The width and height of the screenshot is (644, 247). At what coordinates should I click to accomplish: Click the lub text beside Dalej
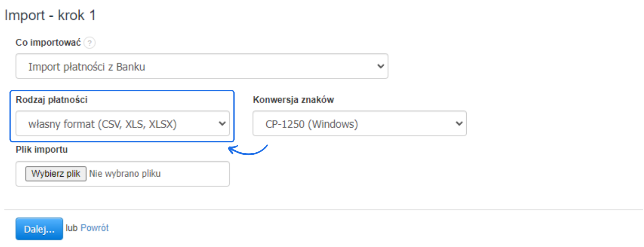pyautogui.click(x=71, y=228)
